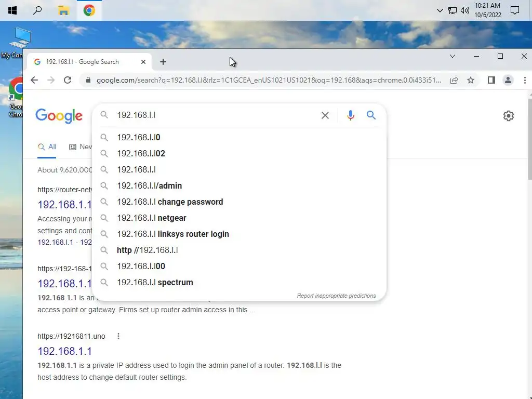Clear the search query with X
532x399 pixels.
point(325,115)
